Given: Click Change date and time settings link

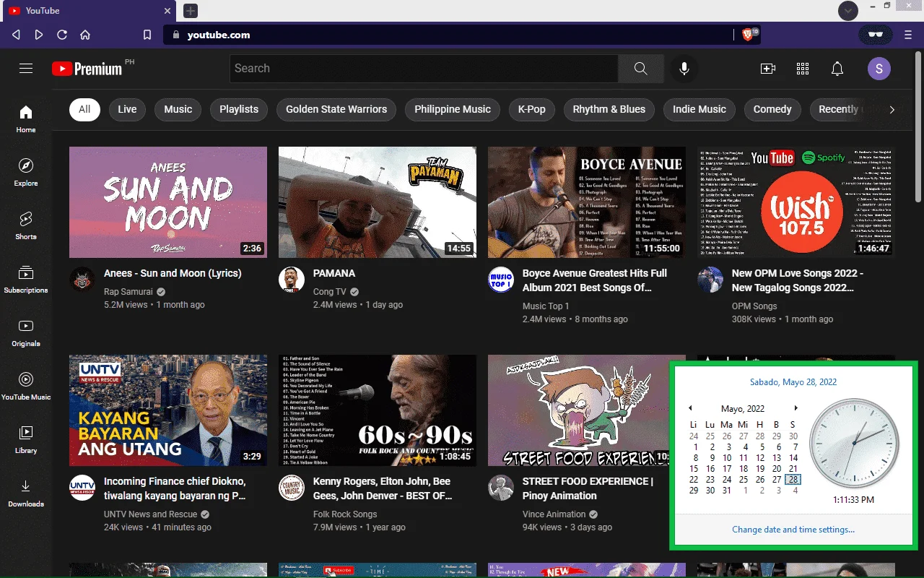Looking at the screenshot, I should (x=793, y=530).
